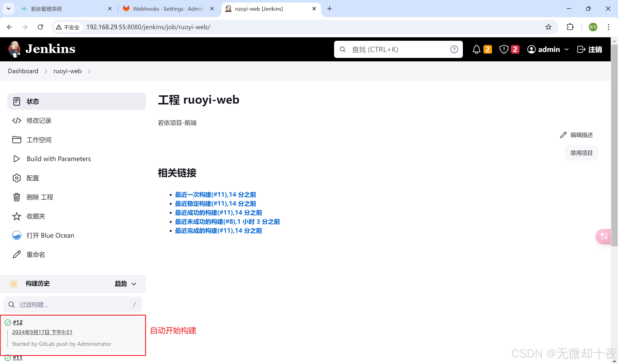Viewport: 618px width, 364px height.
Task: Click the 禁用项目 button
Action: point(581,153)
